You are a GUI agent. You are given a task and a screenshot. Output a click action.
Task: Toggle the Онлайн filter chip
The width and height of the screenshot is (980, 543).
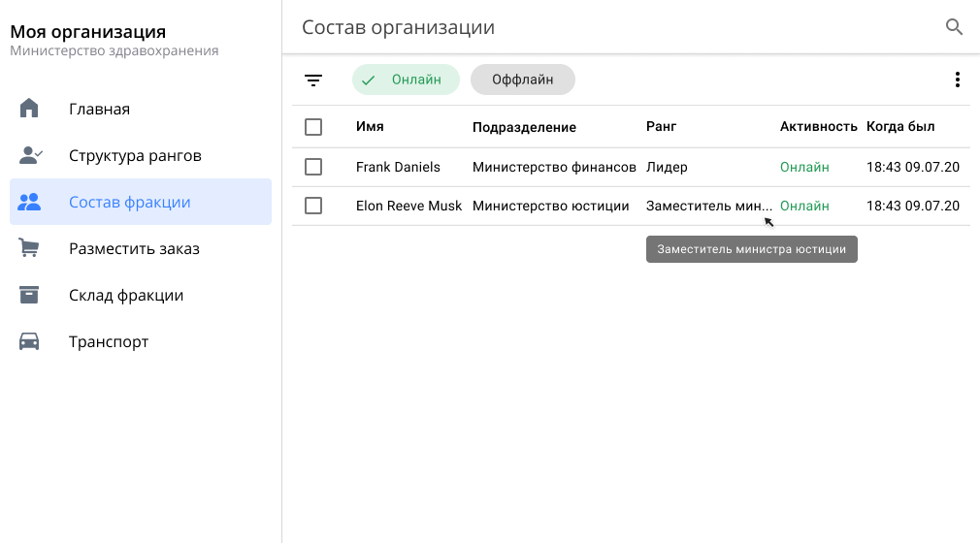(x=406, y=80)
